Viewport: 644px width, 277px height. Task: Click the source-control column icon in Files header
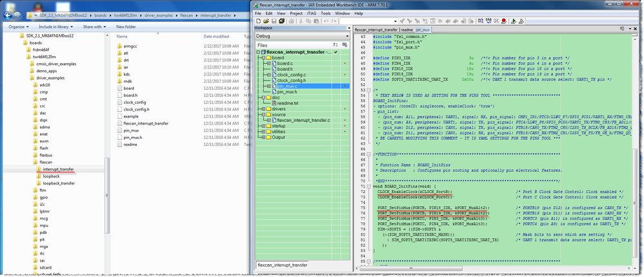(345, 45)
